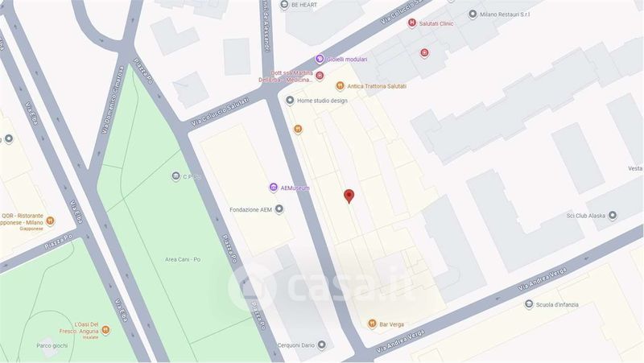Viewport: 644px width, 363px height.
Task: Open the Antica Trattoria Salutati restaurant icon
Action: click(340, 86)
